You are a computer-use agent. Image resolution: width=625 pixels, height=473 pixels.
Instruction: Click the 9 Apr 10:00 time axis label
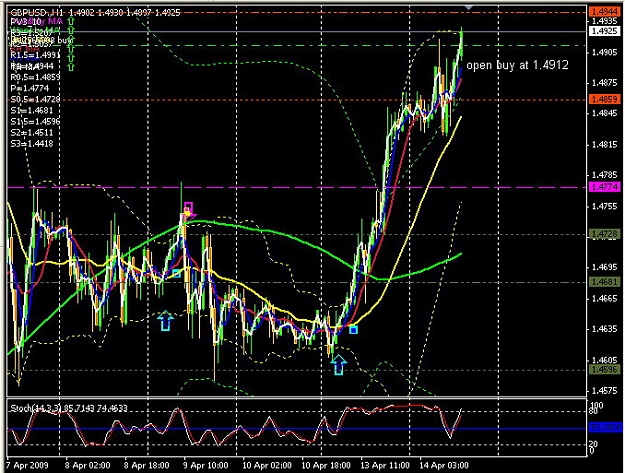[x=206, y=465]
